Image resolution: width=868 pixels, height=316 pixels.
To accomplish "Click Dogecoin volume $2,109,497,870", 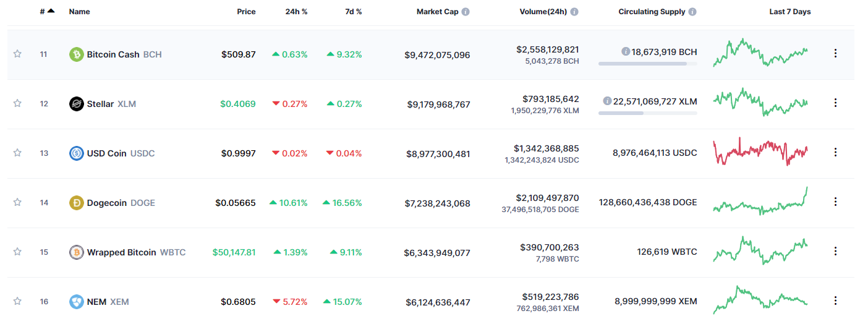I will pyautogui.click(x=548, y=197).
